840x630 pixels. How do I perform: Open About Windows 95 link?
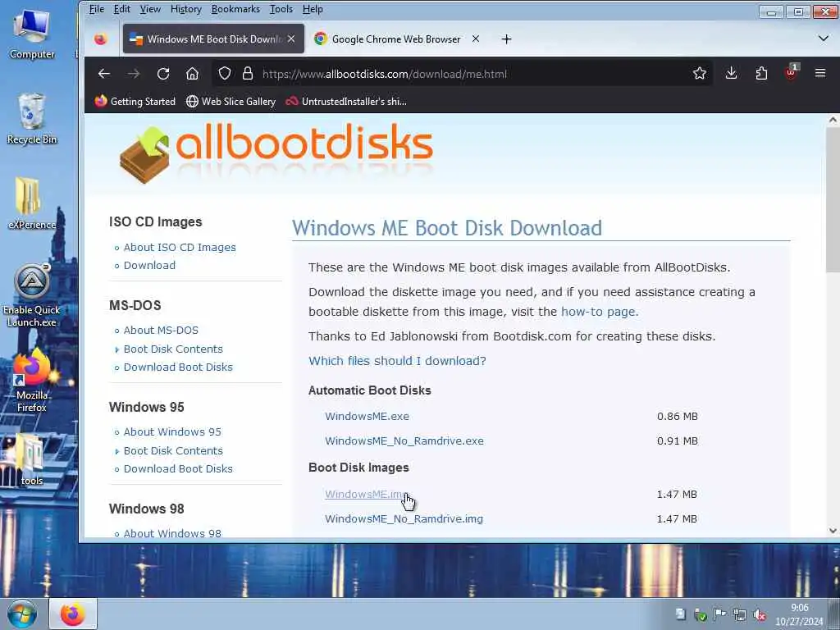[172, 431]
